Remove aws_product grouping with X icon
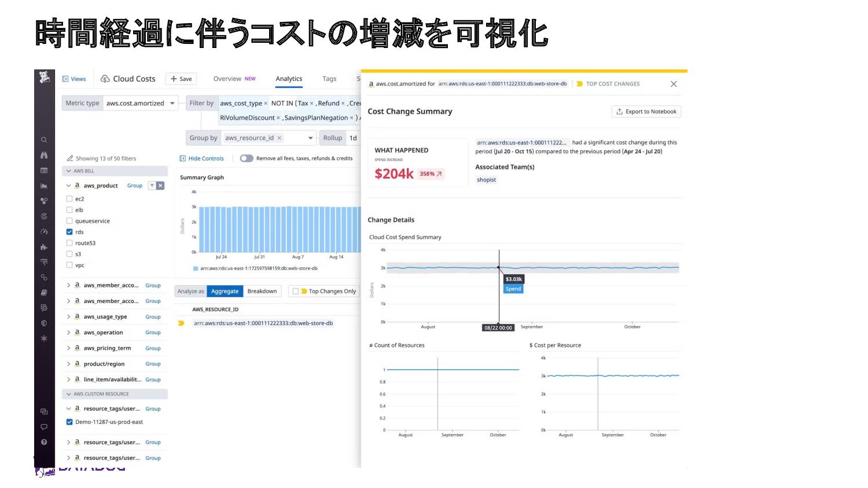Image resolution: width=868 pixels, height=488 pixels. (x=160, y=186)
